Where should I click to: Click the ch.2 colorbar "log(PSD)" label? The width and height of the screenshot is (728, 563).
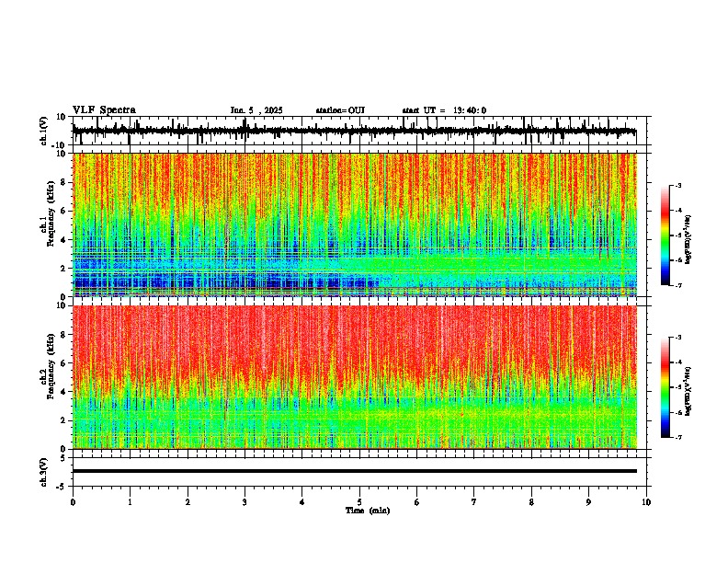[x=688, y=391]
